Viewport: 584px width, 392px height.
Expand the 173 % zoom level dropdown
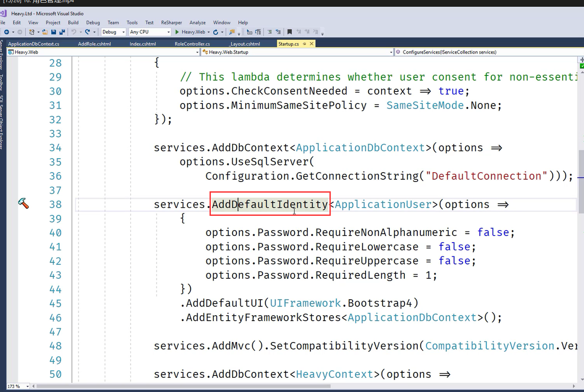tap(27, 386)
